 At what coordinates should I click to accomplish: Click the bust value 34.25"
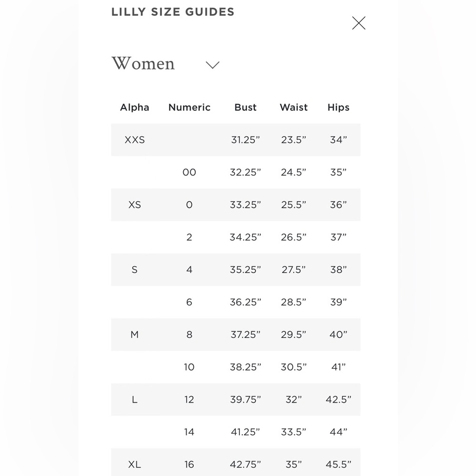tap(245, 238)
